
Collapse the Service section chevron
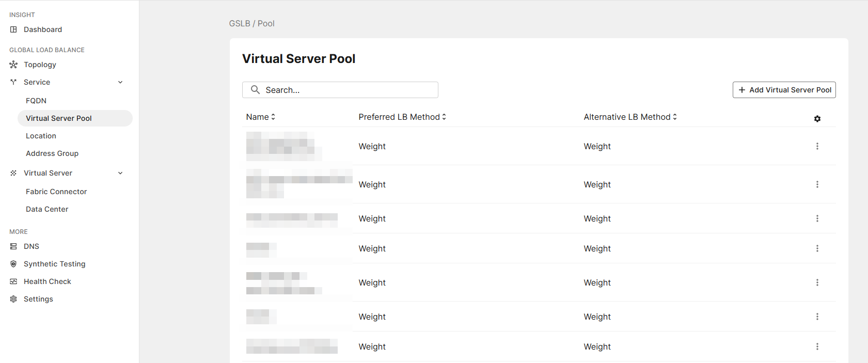(120, 82)
